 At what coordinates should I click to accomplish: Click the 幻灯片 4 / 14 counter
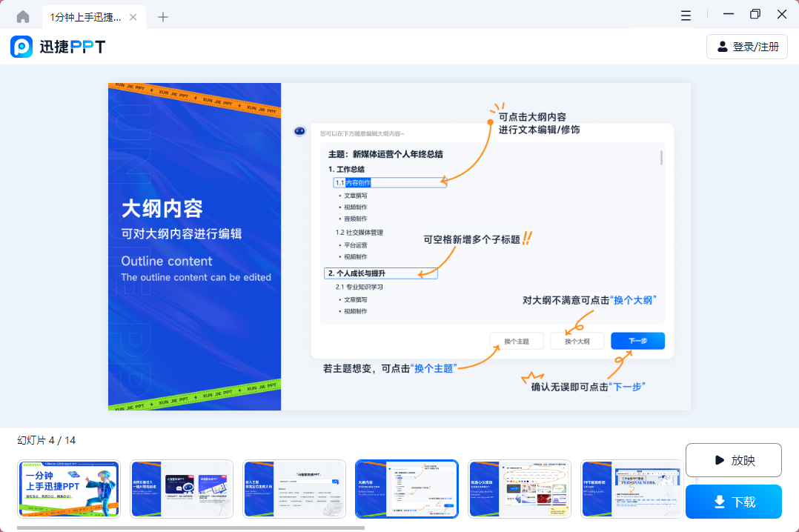click(x=47, y=440)
